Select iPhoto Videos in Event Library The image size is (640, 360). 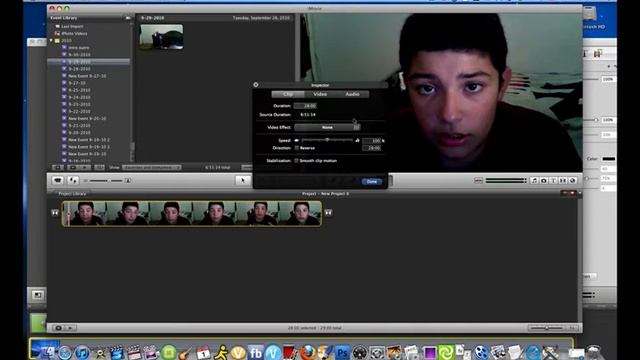pos(74,33)
